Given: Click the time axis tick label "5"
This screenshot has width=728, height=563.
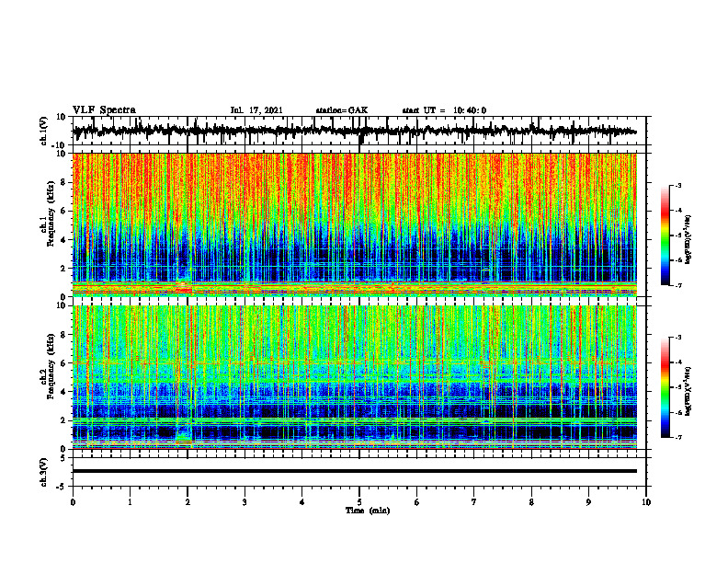Looking at the screenshot, I should (x=359, y=502).
